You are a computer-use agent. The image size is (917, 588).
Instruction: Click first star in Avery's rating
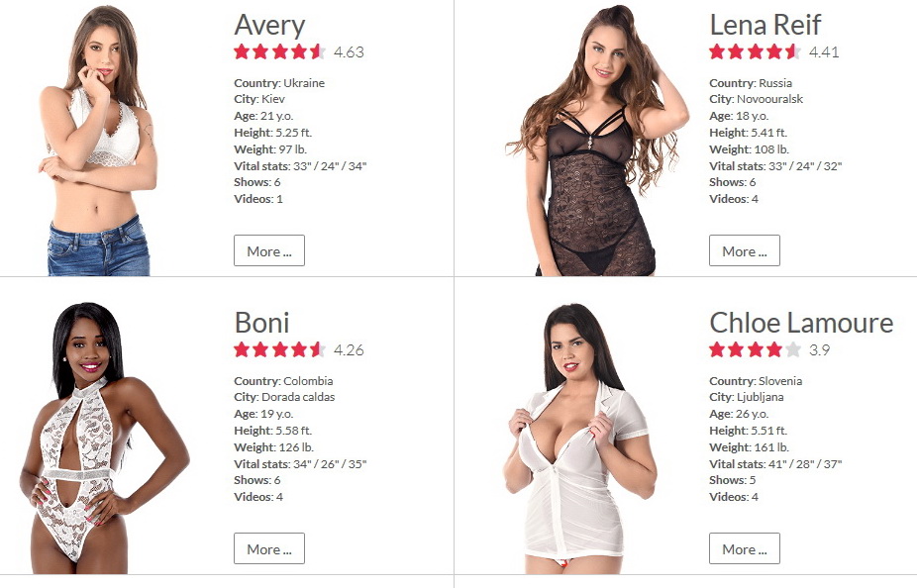point(242,51)
